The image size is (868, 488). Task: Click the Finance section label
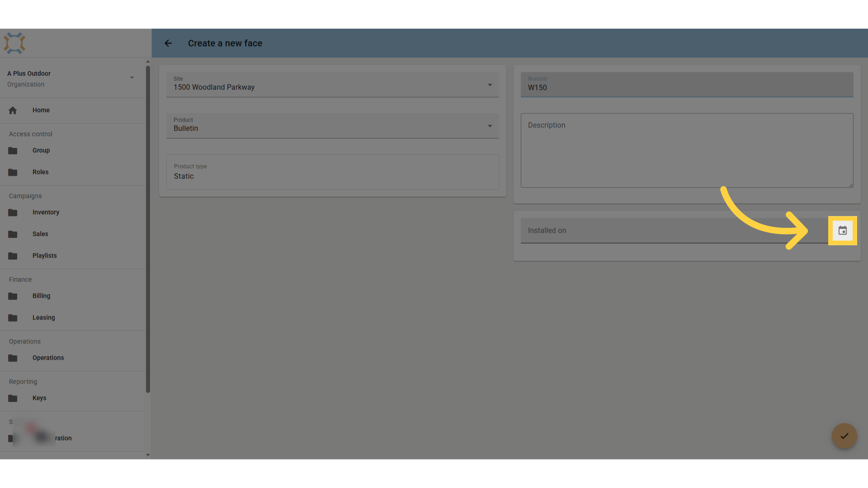tap(20, 280)
